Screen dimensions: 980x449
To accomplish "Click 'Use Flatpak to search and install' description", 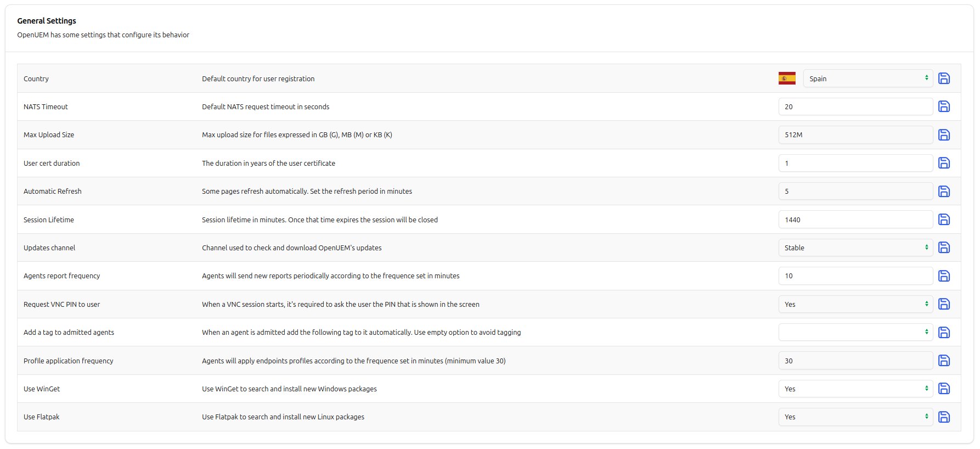I will pos(283,417).
